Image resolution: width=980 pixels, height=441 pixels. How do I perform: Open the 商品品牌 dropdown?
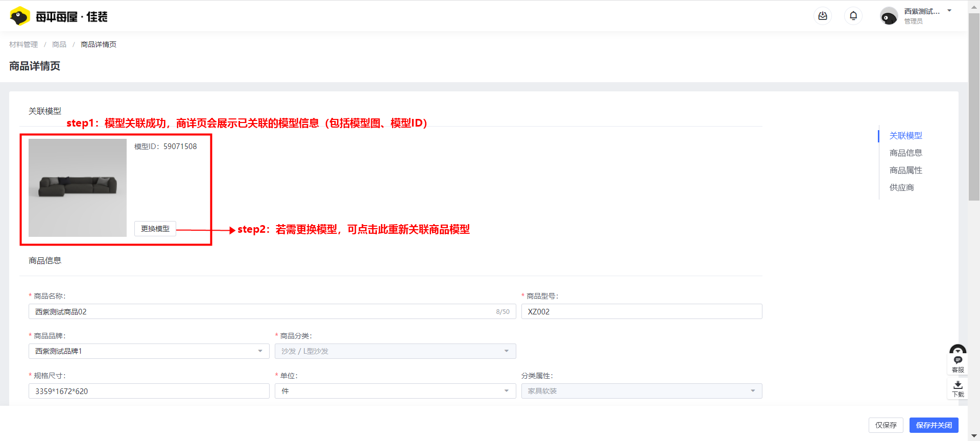pos(149,351)
